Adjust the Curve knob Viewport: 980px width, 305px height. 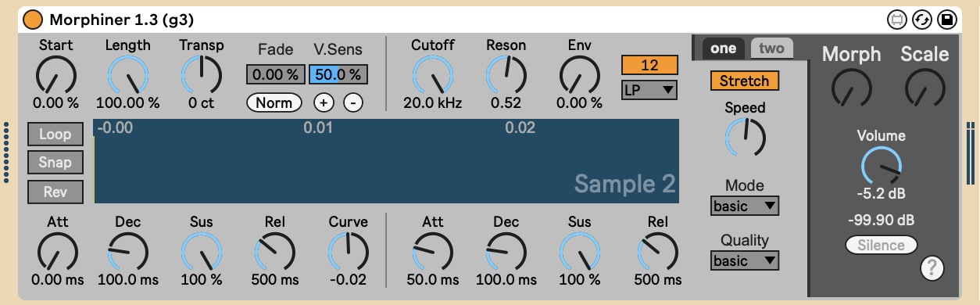pyautogui.click(x=348, y=252)
